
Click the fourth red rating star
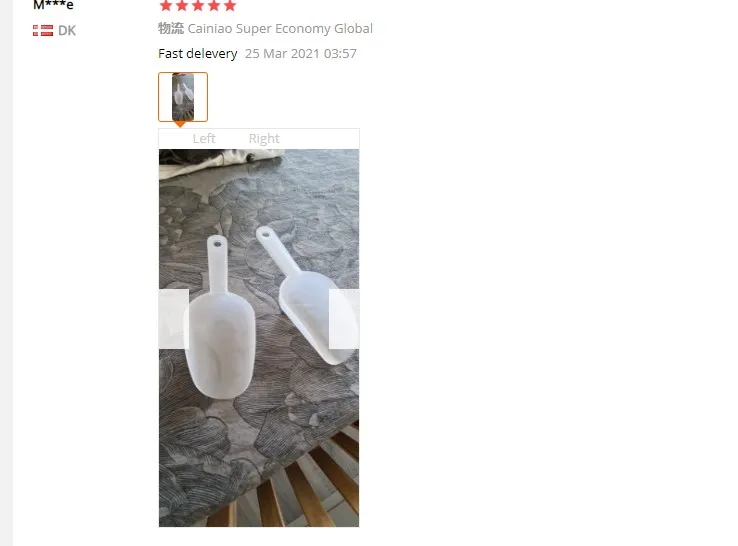tap(214, 5)
